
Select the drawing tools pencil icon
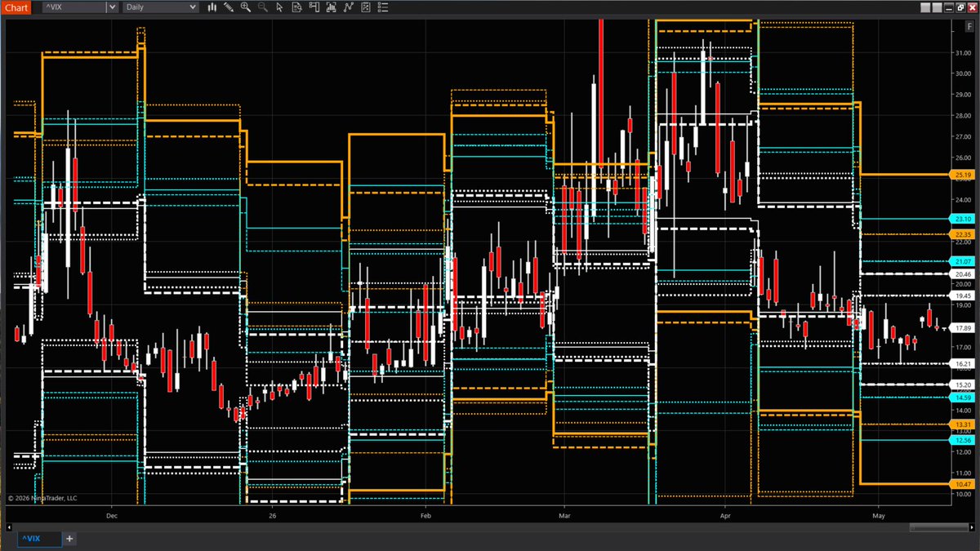coord(229,7)
